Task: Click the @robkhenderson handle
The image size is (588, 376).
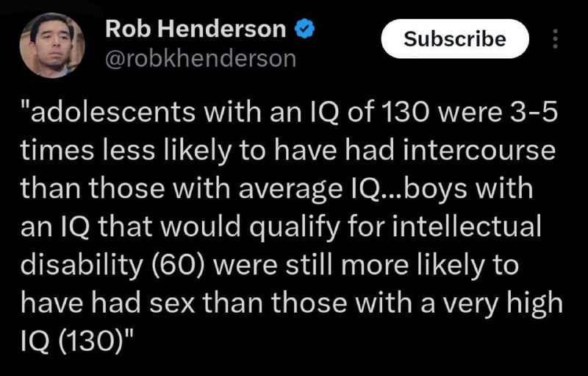Action: tap(201, 59)
